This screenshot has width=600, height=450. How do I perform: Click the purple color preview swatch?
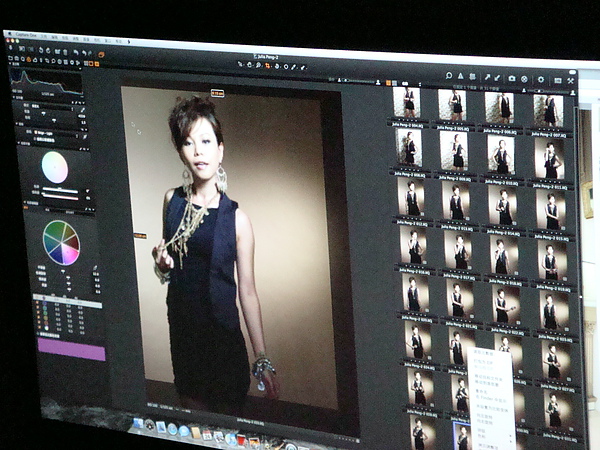(x=72, y=349)
